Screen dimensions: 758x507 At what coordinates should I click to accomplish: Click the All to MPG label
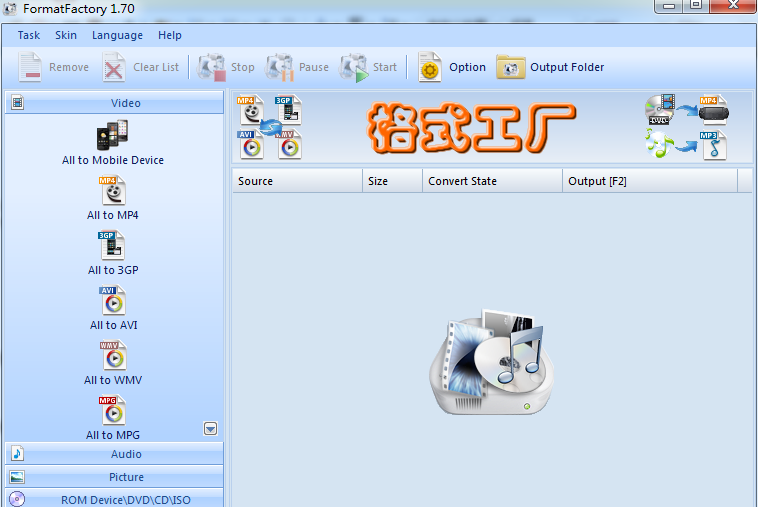click(x=113, y=435)
